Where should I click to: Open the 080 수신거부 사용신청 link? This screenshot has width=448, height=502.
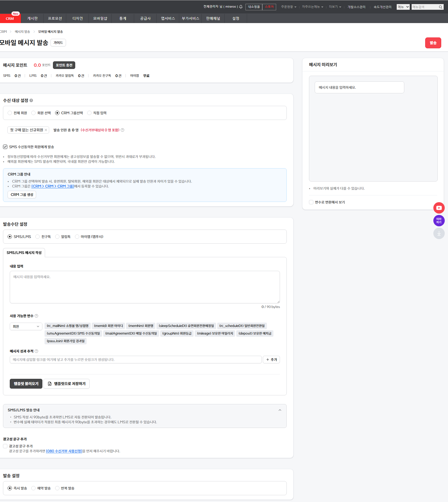click(64, 451)
